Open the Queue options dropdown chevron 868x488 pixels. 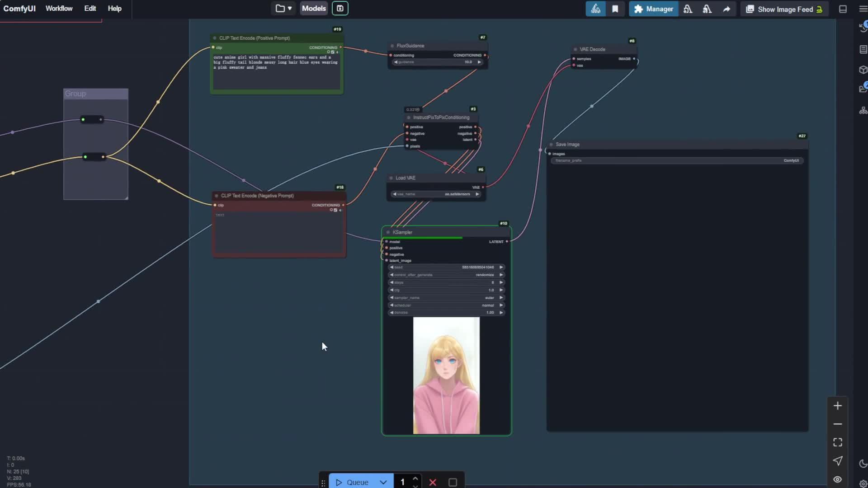coord(383,482)
